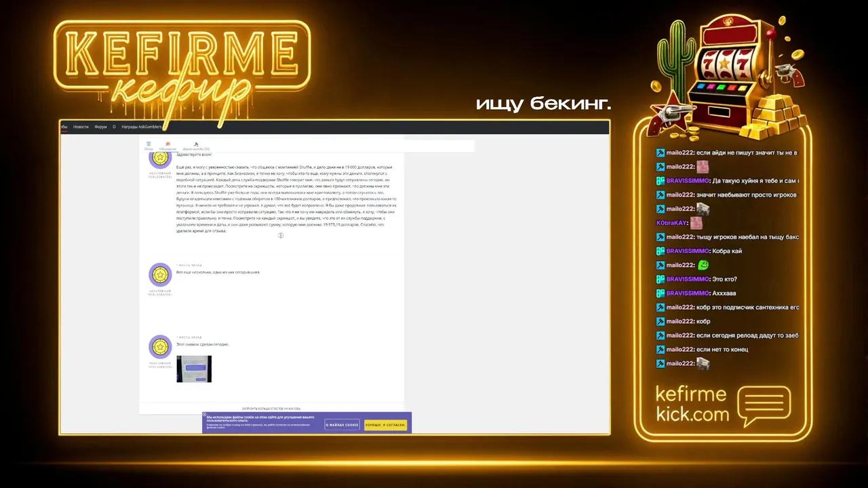Click BRAVISSIMMO badge beside "Кобра кай" message

(660, 251)
